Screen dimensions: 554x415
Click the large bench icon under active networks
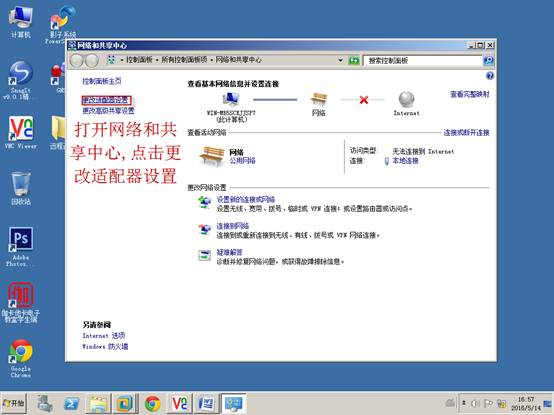click(x=212, y=156)
